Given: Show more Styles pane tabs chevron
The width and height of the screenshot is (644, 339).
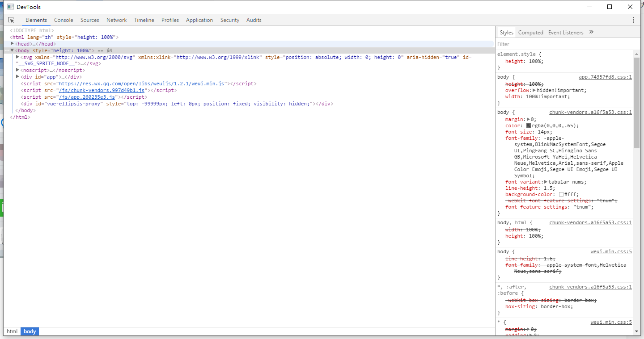Looking at the screenshot, I should [591, 32].
